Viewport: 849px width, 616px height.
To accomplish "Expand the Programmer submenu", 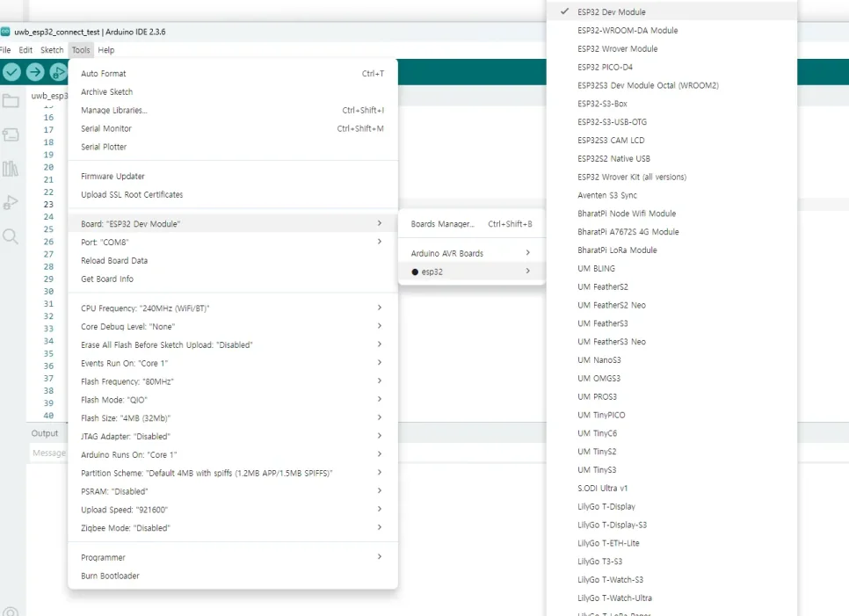I will (233, 557).
